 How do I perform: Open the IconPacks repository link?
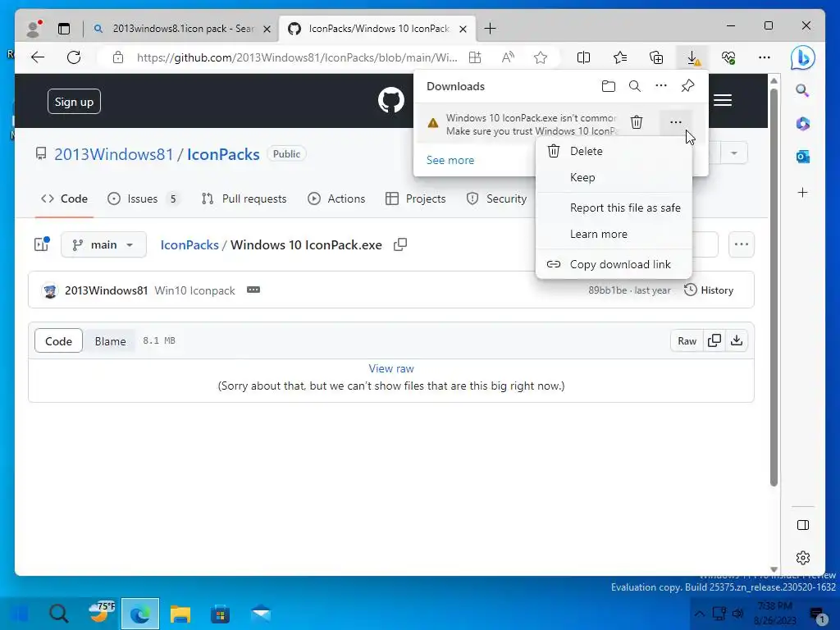pos(223,154)
